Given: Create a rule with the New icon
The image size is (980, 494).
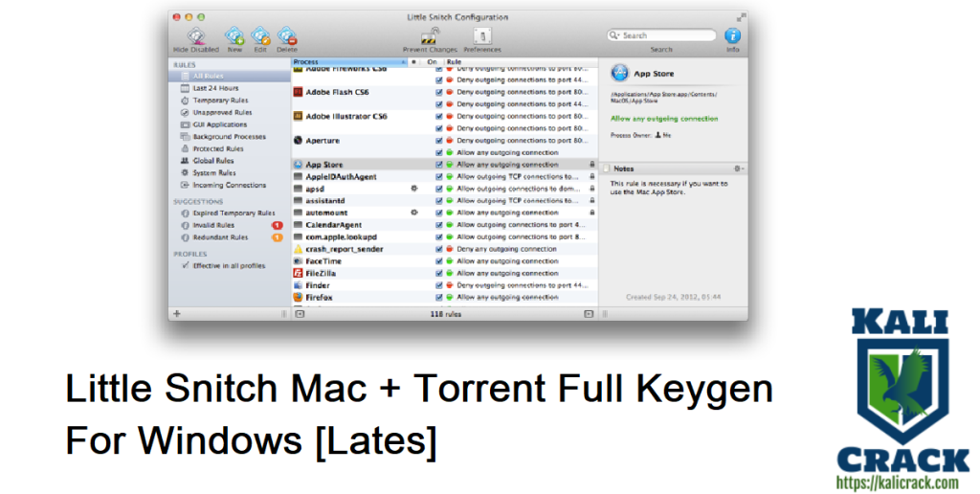Looking at the screenshot, I should pos(234,35).
